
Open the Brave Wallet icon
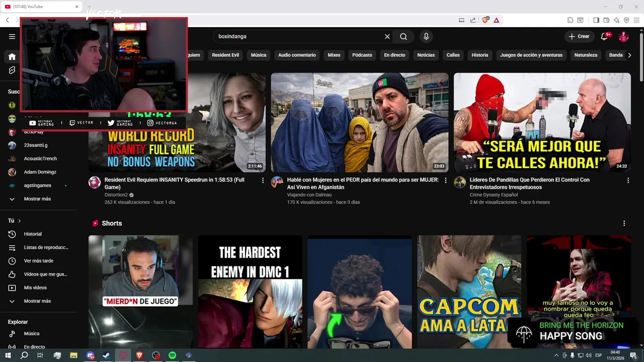tap(606, 20)
